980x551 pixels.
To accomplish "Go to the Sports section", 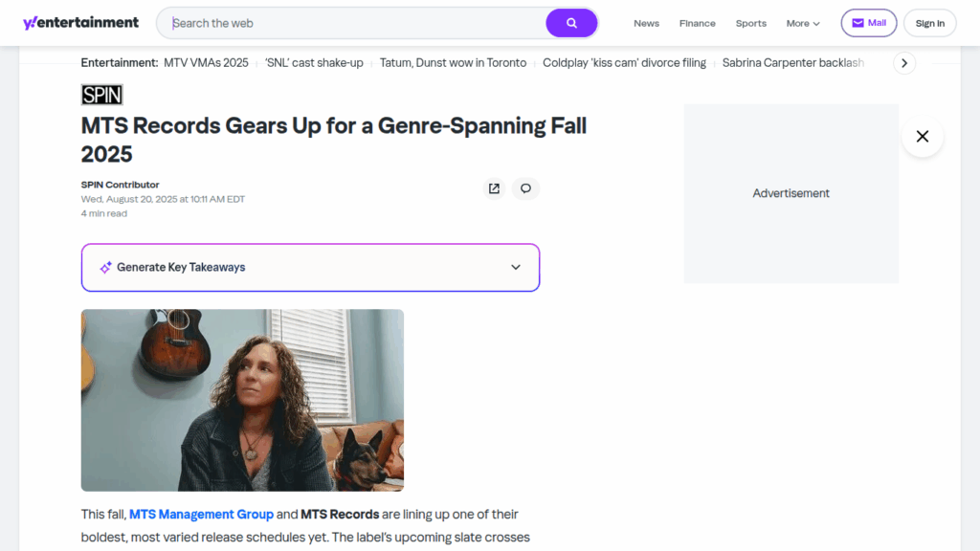I will (750, 24).
